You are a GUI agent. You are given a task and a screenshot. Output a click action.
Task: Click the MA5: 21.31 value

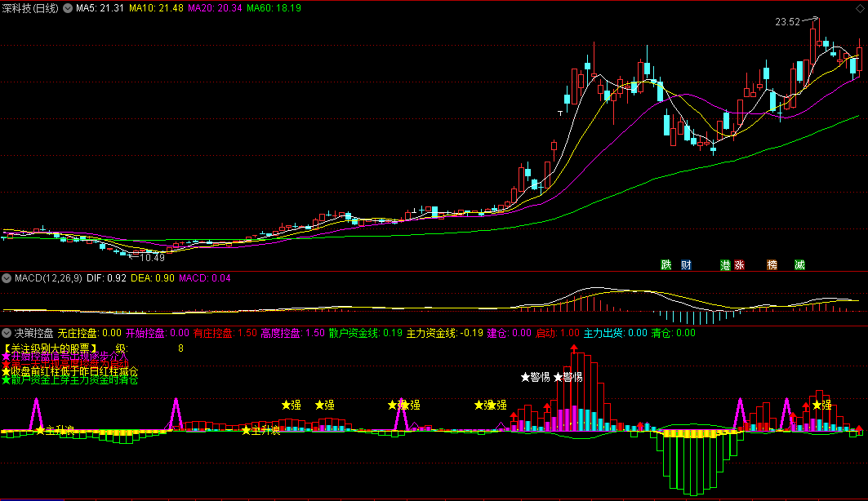coord(100,8)
